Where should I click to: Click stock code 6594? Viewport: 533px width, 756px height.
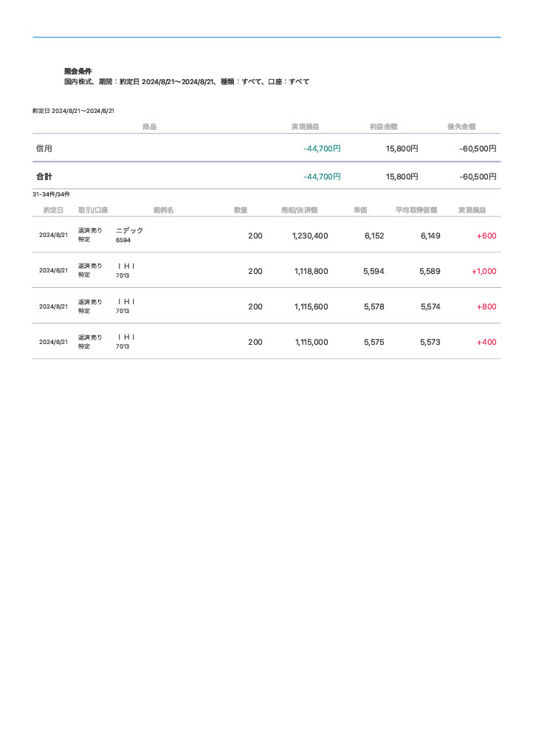coord(123,240)
